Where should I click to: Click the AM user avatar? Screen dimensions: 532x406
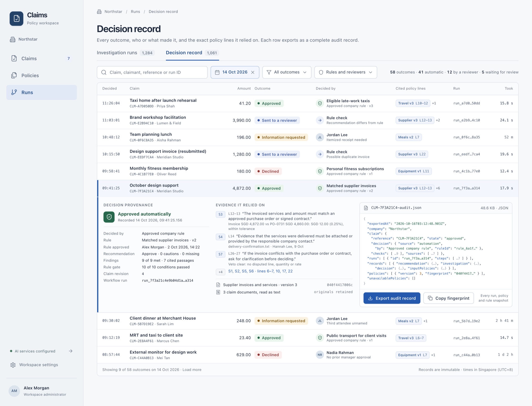[x=14, y=391]
